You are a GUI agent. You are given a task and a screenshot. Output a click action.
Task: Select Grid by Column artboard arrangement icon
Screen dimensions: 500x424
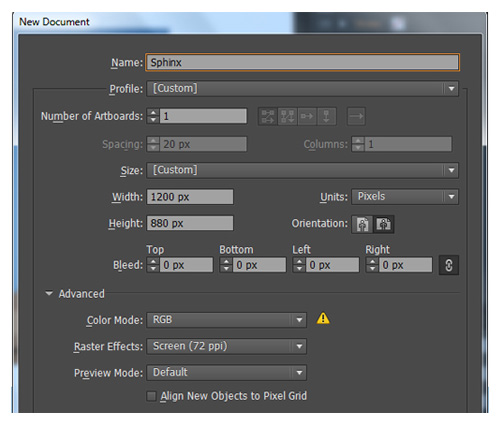[287, 116]
